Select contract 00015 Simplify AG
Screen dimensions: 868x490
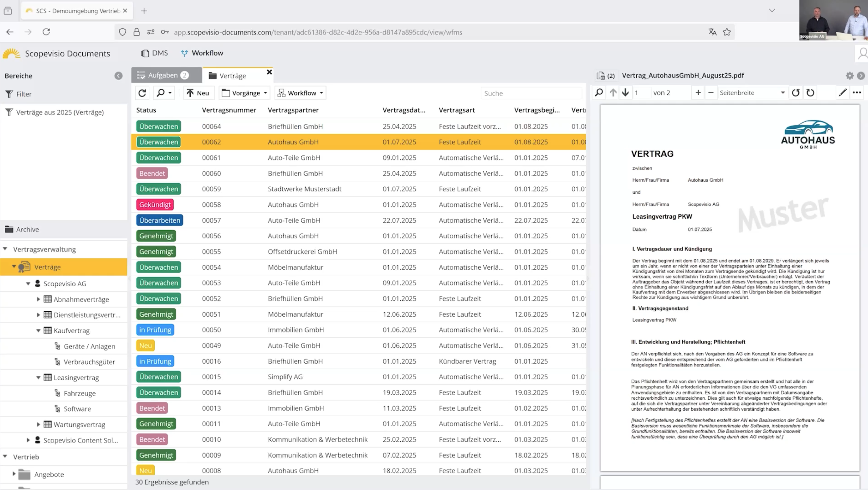click(358, 377)
